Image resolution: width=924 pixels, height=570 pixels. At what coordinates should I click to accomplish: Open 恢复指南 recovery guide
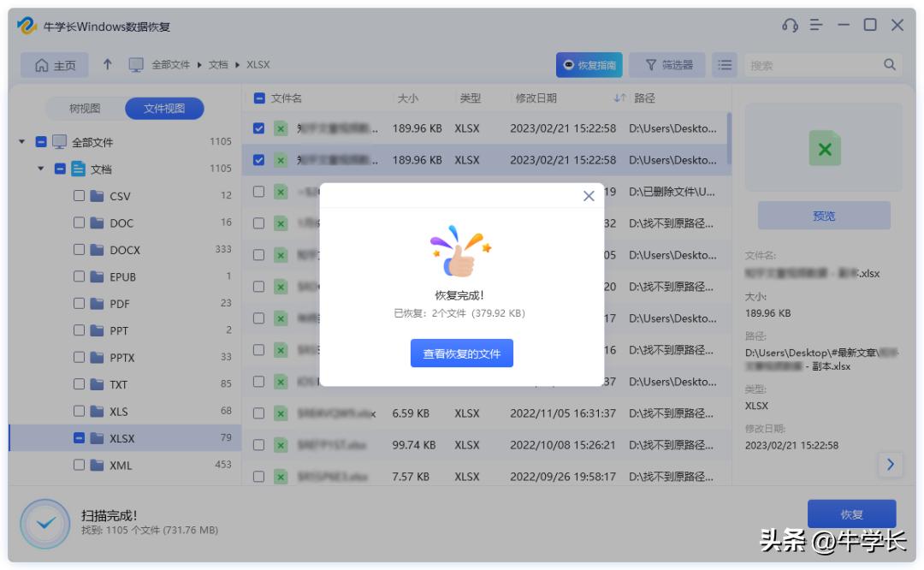click(589, 65)
